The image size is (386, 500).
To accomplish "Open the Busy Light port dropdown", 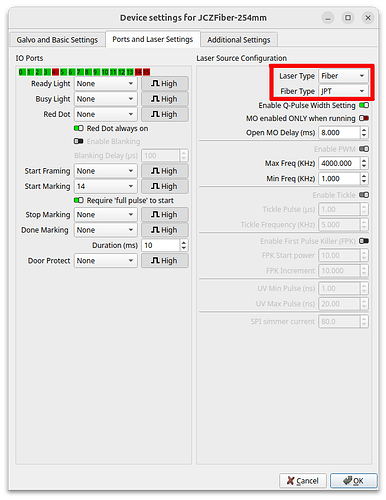I will click(105, 99).
